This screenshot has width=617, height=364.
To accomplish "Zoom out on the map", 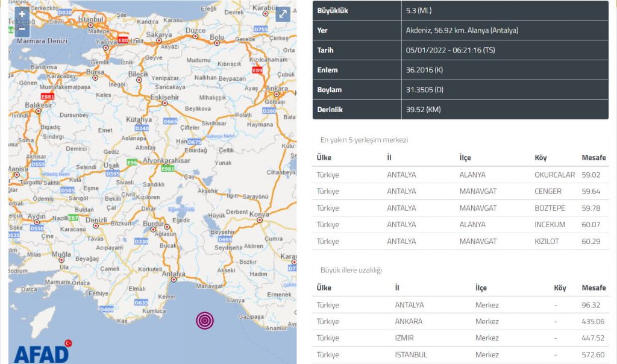I will click(x=22, y=28).
